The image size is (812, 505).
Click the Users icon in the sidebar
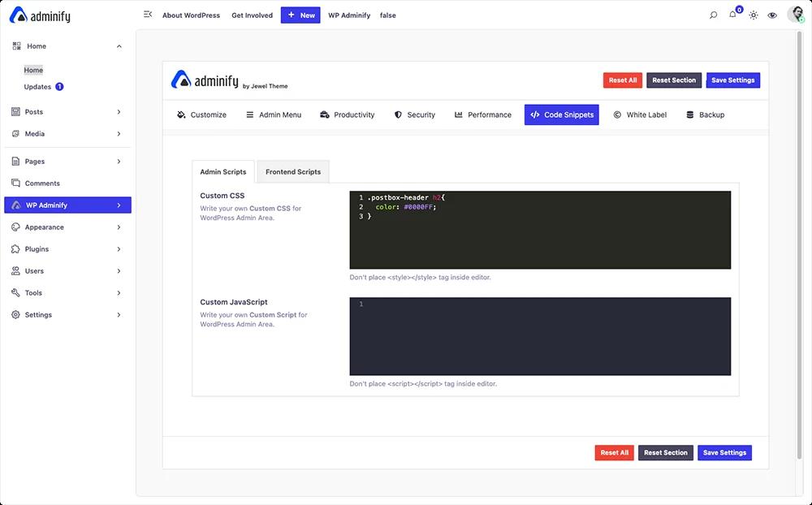click(x=15, y=271)
